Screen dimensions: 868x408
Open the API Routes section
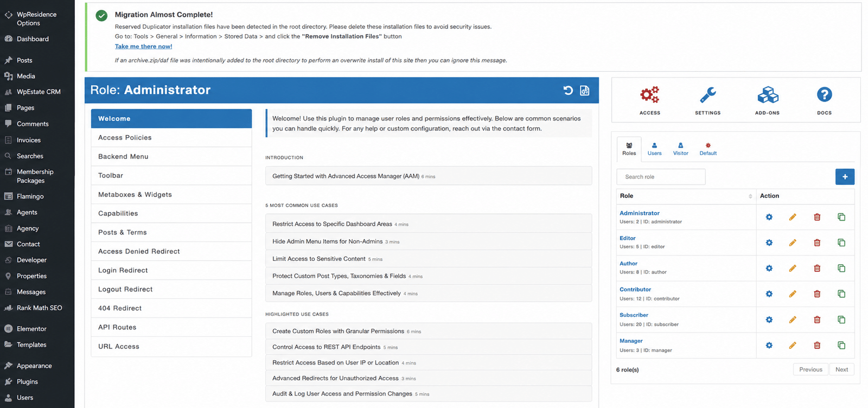click(x=171, y=328)
